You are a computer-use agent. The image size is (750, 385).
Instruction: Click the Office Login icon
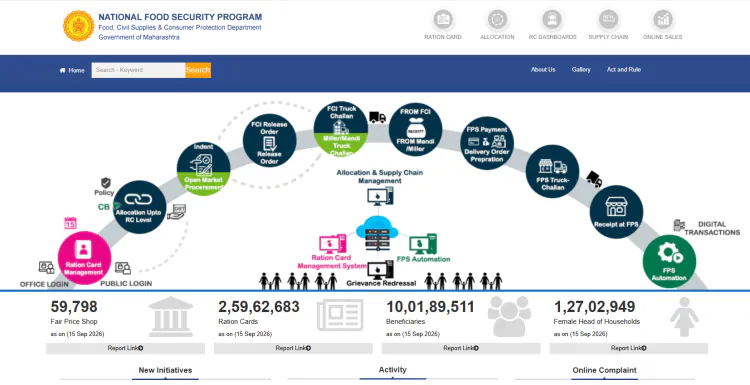[46, 267]
